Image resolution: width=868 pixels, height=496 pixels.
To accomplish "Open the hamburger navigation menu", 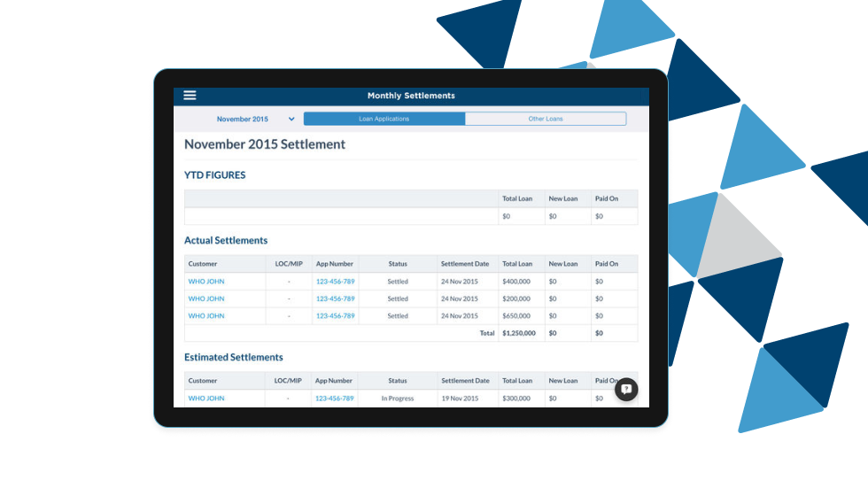I will click(190, 96).
